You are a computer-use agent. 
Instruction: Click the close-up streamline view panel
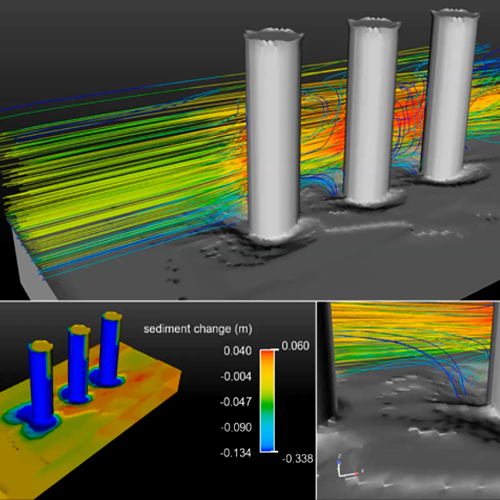[x=409, y=401]
